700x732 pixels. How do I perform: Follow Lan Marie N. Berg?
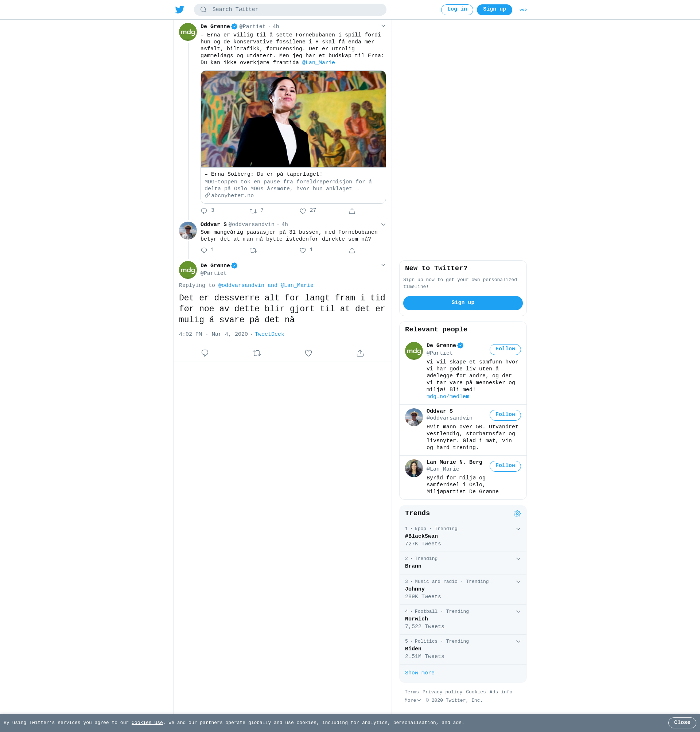505,466
